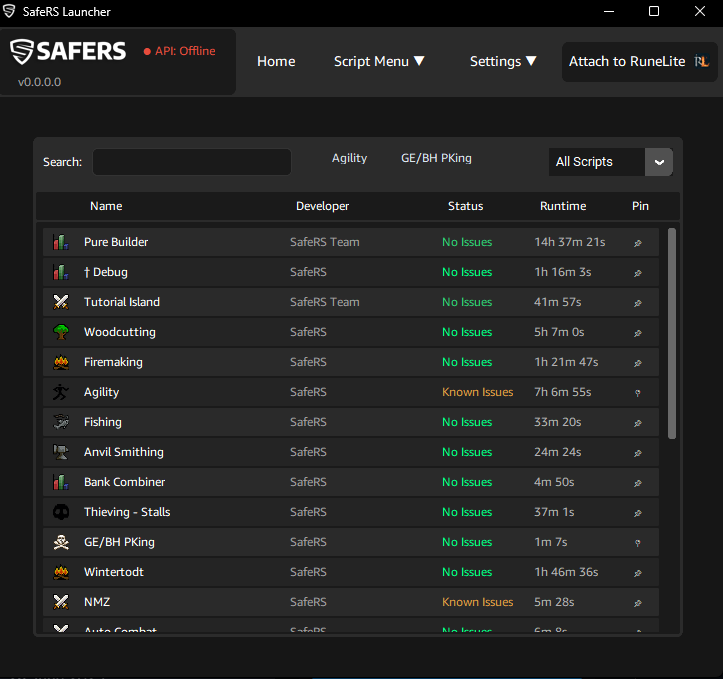The image size is (723, 679).
Task: Click No Issues status for Fishing
Action: (467, 422)
